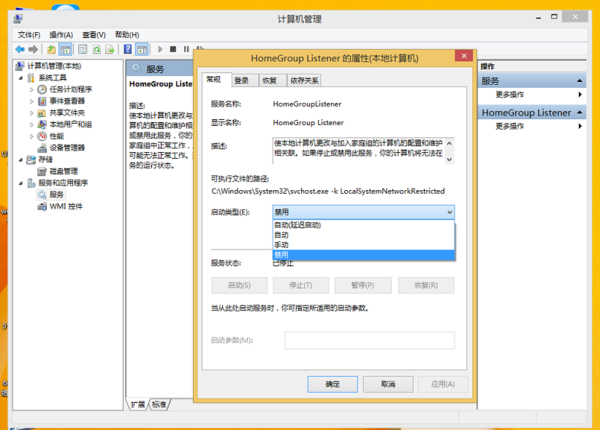Click the Up one level folder icon
600x430 pixels.
[51, 49]
